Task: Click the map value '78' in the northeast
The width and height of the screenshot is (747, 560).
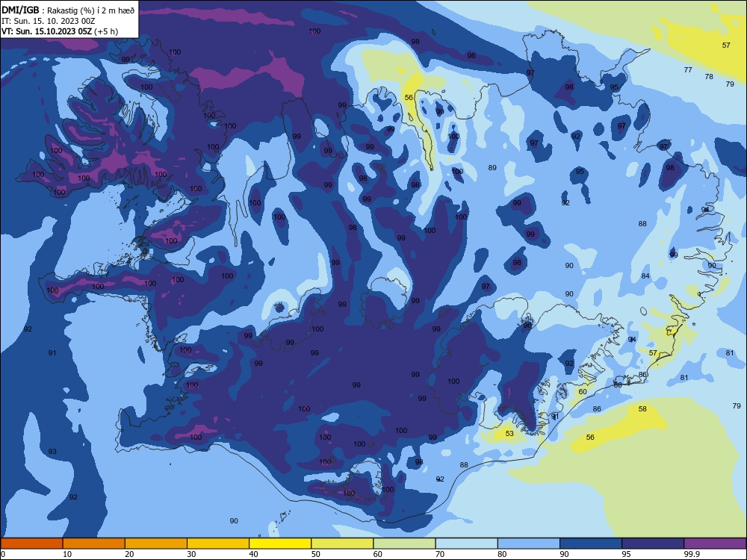Action: coord(709,76)
